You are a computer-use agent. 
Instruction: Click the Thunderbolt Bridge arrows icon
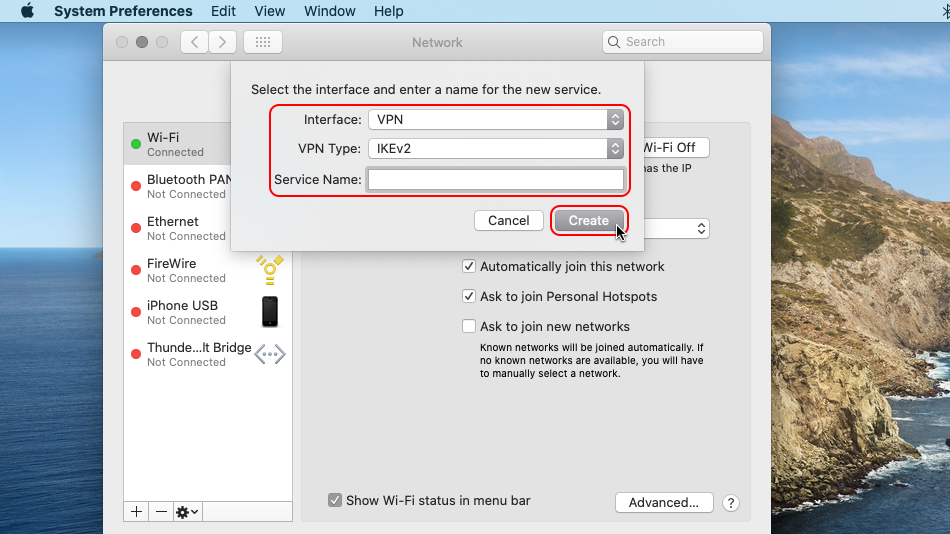pyautogui.click(x=269, y=354)
